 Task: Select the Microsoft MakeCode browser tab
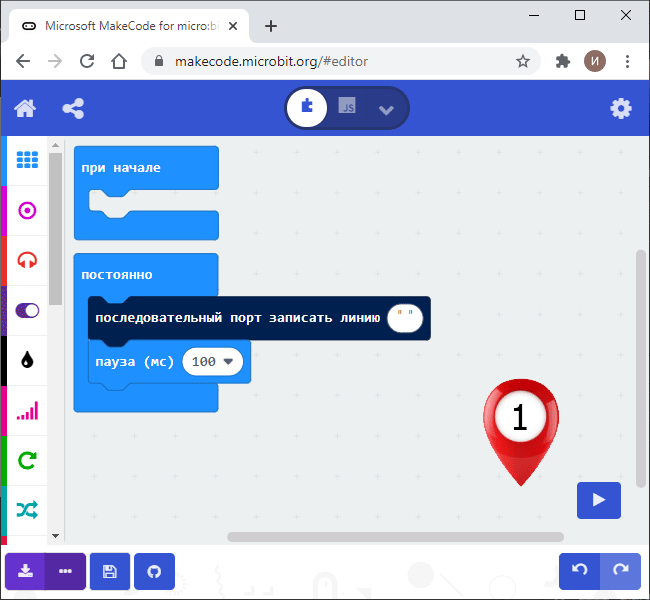pyautogui.click(x=129, y=26)
